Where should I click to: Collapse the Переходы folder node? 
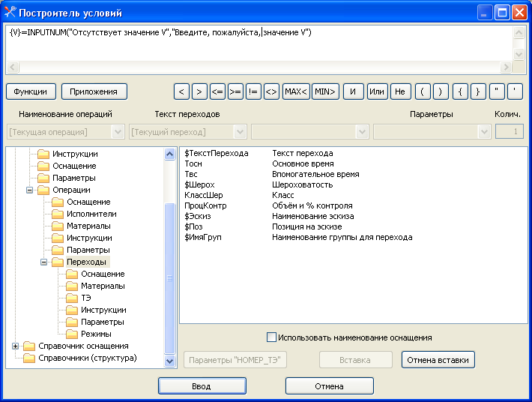[x=44, y=262]
